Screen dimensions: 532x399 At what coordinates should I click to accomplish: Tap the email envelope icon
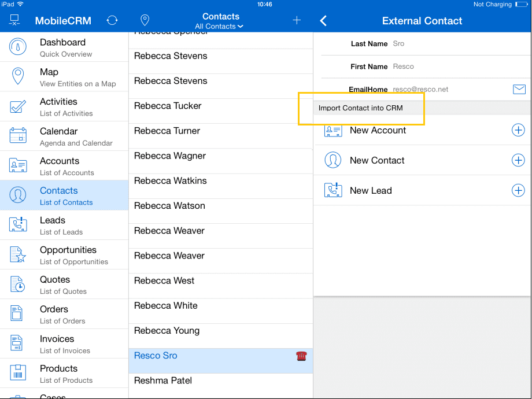click(x=519, y=89)
